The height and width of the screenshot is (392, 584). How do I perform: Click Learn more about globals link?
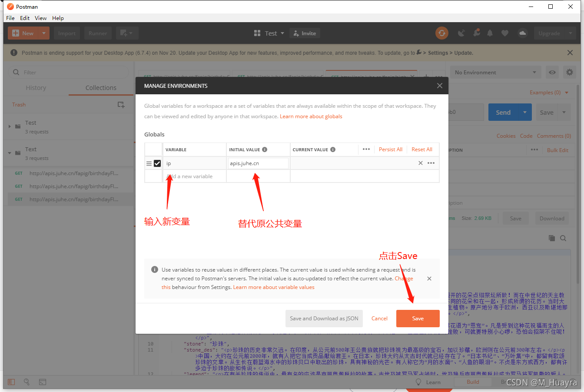[311, 116]
